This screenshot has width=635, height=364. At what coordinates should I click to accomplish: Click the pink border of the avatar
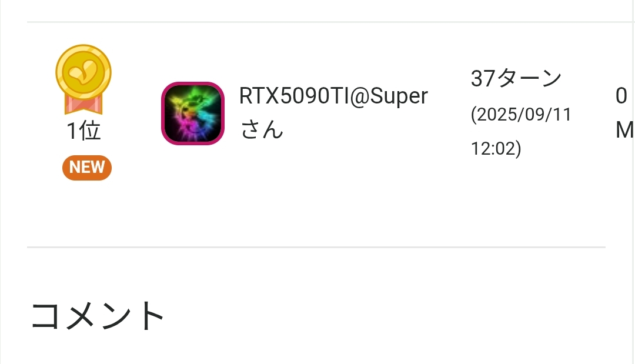click(x=193, y=84)
